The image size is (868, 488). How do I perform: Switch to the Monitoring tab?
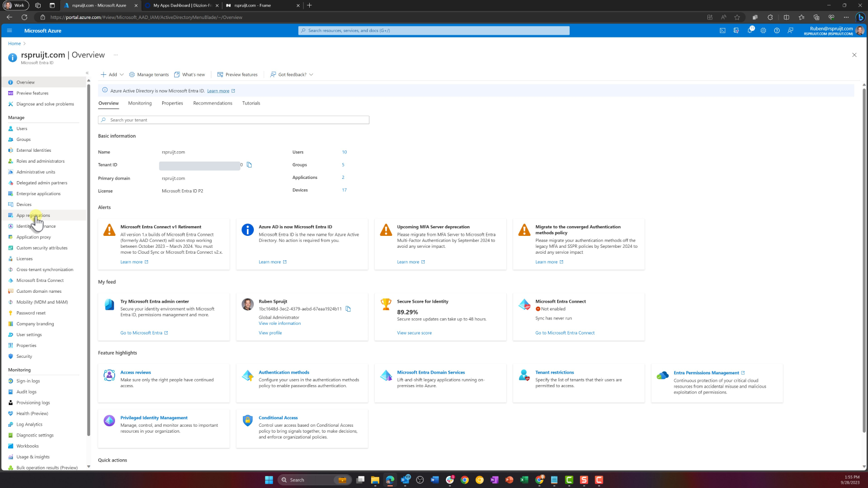coord(140,103)
